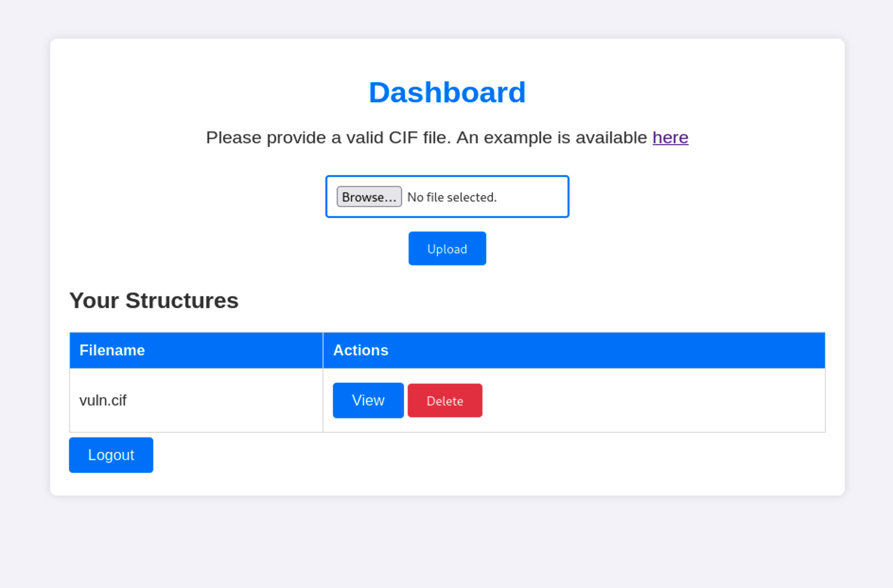Open the example CIF file via "here" link
Viewport: 893px width, 588px height.
point(670,138)
